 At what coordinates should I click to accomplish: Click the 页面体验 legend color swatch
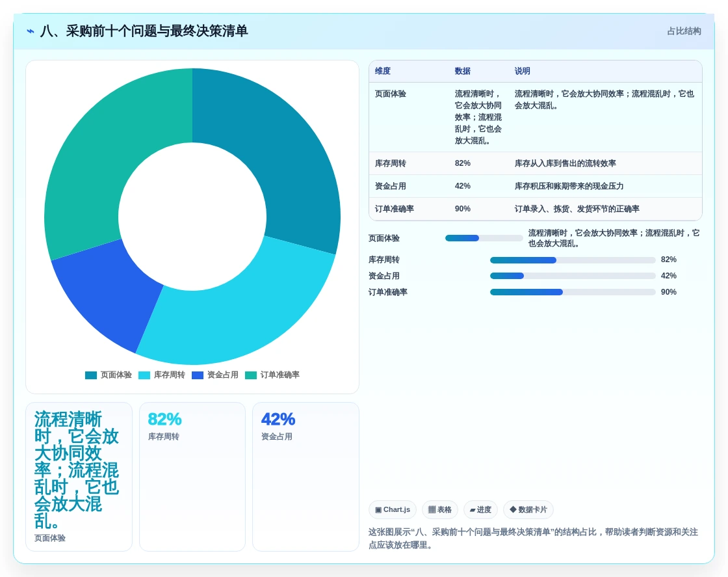(x=91, y=375)
